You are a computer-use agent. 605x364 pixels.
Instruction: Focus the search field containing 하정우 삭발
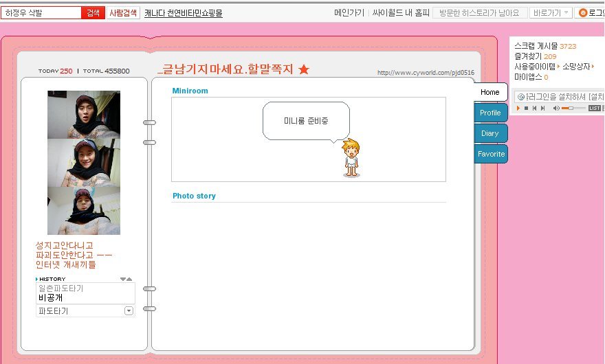[x=41, y=13]
